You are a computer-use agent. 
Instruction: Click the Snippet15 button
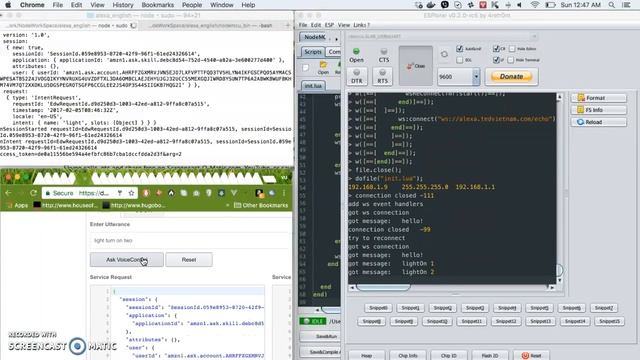tap(609, 321)
